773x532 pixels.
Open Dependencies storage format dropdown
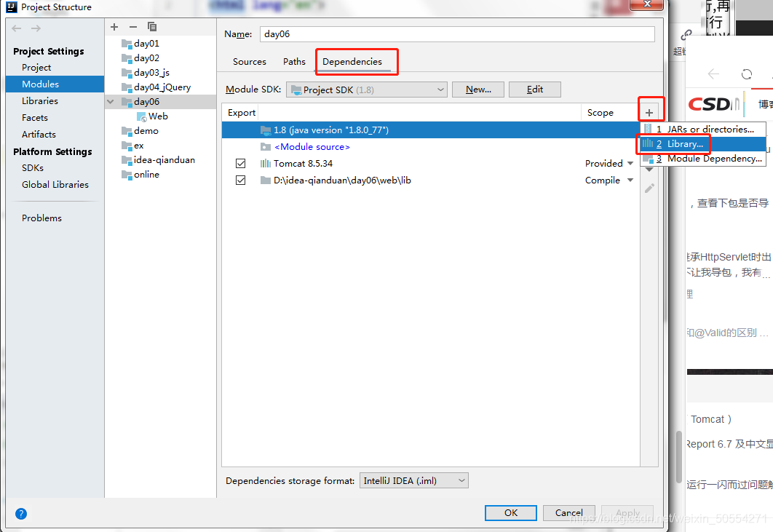click(x=414, y=481)
